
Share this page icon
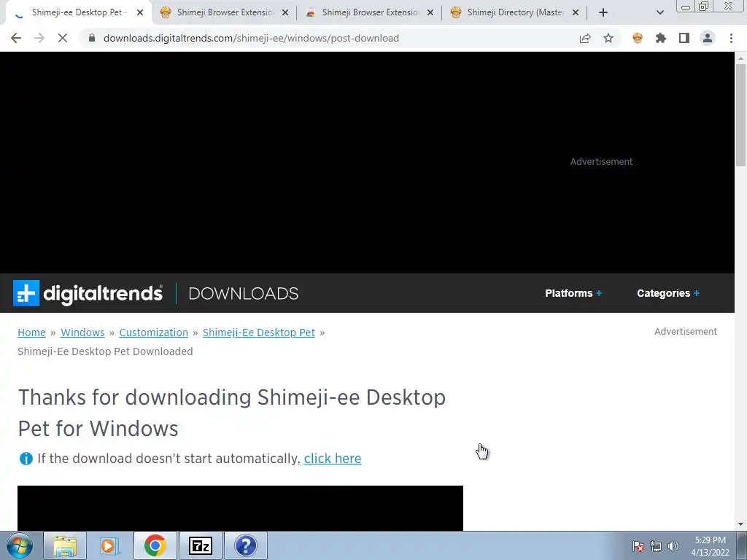(585, 38)
